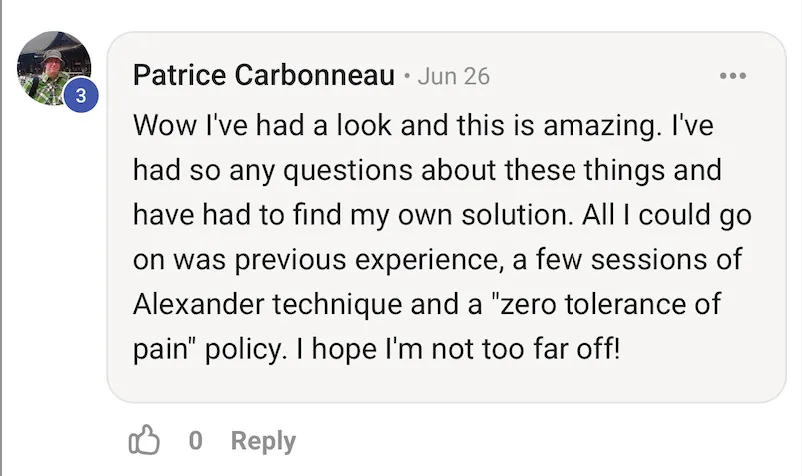Click the like count showing 0
This screenshot has width=802, height=476.
click(x=196, y=440)
